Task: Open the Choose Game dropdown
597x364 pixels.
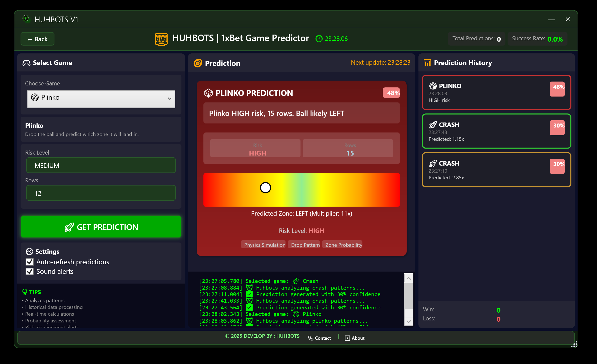Action: coord(101,99)
